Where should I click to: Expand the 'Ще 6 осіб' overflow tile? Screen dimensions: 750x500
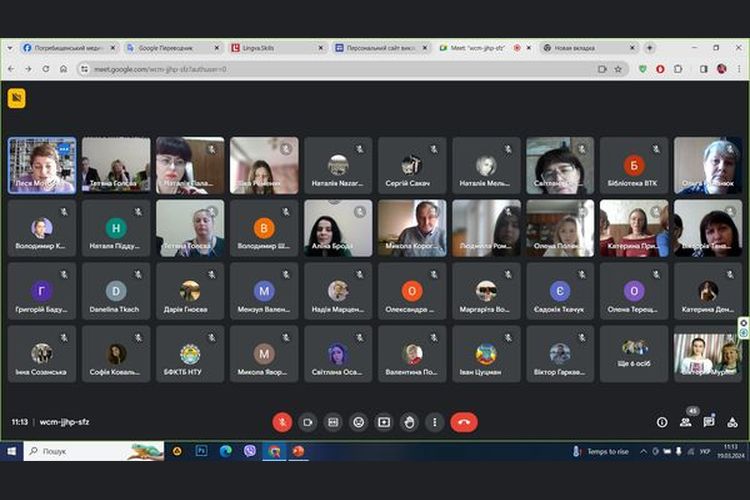pyautogui.click(x=634, y=353)
